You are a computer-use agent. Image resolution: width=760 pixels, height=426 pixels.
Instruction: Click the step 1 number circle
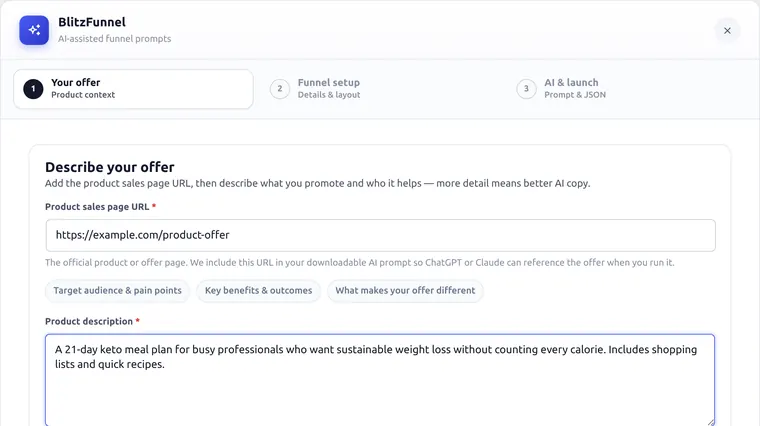(33, 89)
